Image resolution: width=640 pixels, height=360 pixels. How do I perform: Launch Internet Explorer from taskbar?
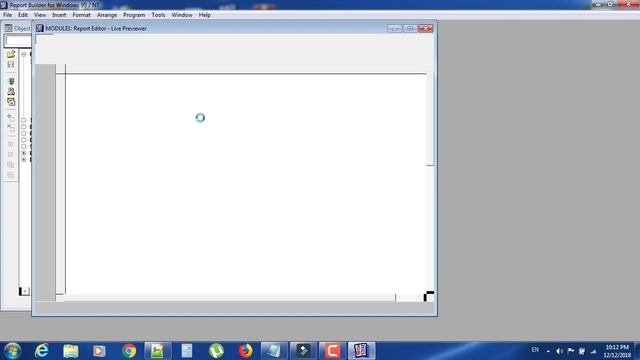[x=42, y=351]
